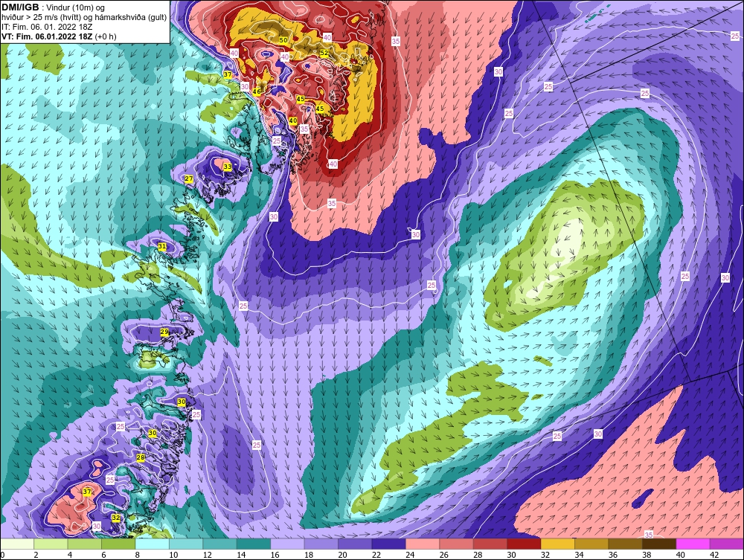The height and width of the screenshot is (560, 744).
Task: Click the yellow peak gust label 52
Action: point(324,53)
